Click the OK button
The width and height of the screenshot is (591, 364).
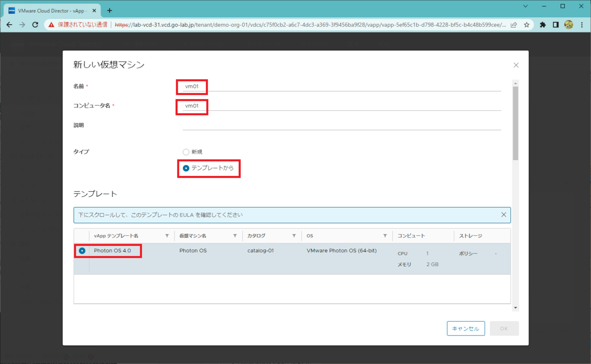point(504,329)
